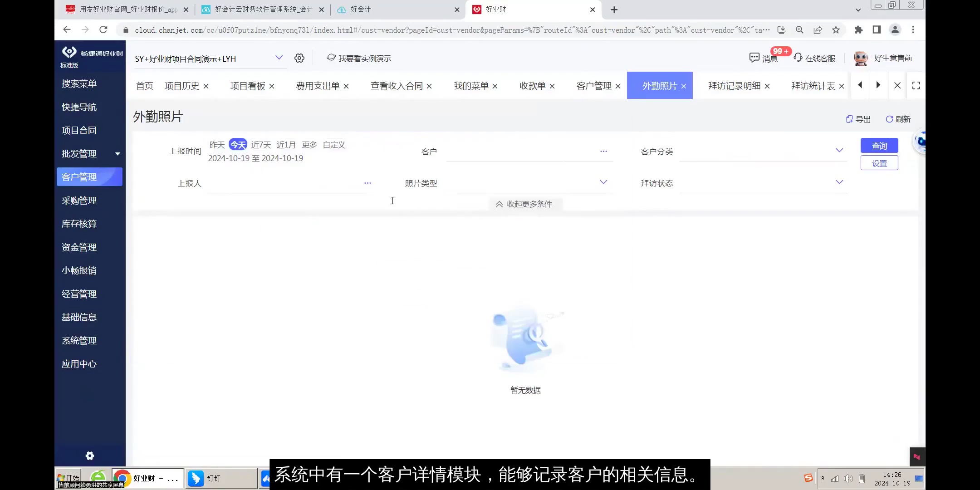Click the 设置 settings button
The height and width of the screenshot is (490, 980).
click(879, 162)
